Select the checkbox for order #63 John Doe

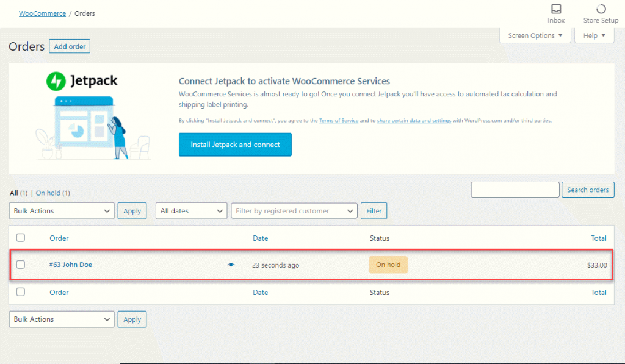click(21, 265)
